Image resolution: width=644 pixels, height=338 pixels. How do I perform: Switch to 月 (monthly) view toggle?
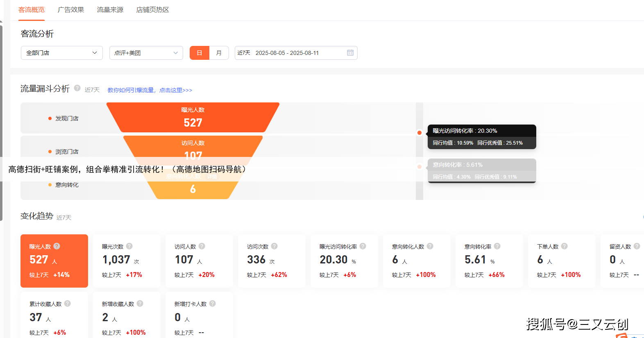point(219,53)
